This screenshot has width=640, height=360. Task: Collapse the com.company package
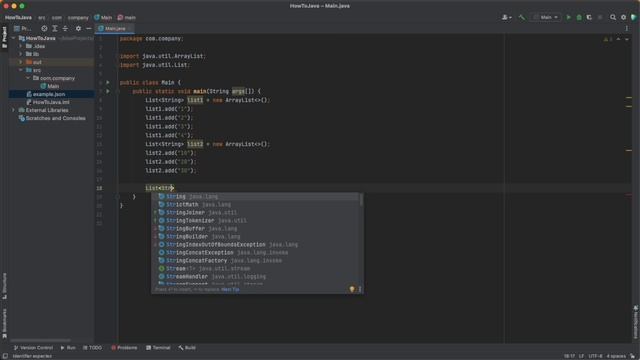pyautogui.click(x=28, y=78)
